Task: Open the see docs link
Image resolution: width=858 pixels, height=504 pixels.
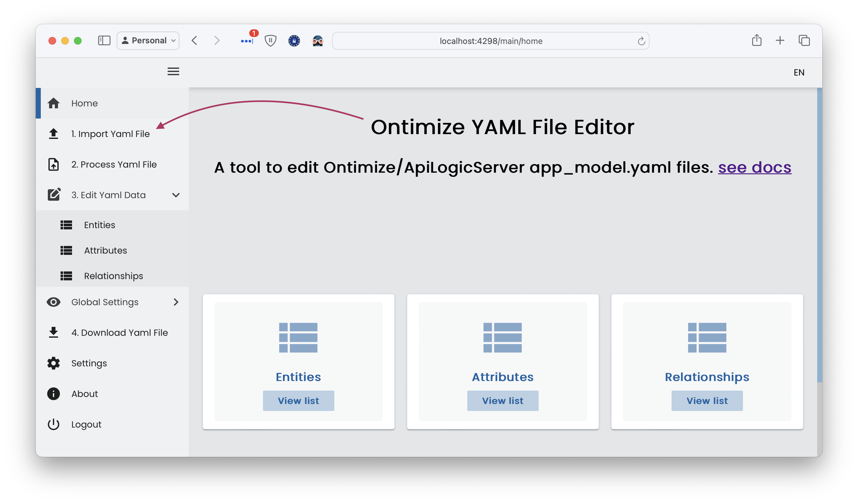Action: (x=754, y=168)
